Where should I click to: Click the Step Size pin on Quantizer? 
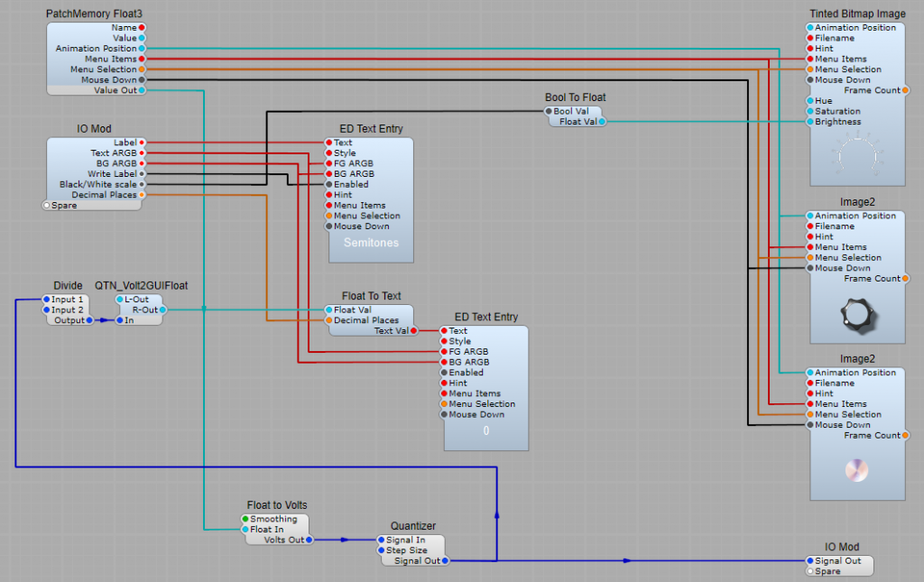pos(380,550)
